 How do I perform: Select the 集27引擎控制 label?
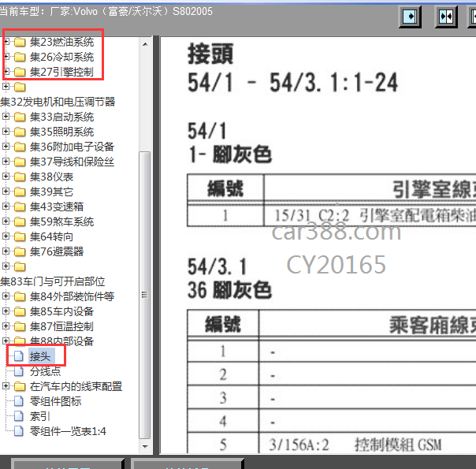[x=61, y=72]
